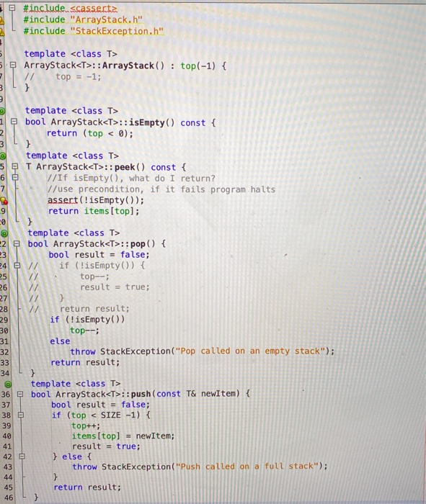Collapse commented 'if (!isEmpty())' block fold marker
The image size is (426, 504).
[17, 266]
